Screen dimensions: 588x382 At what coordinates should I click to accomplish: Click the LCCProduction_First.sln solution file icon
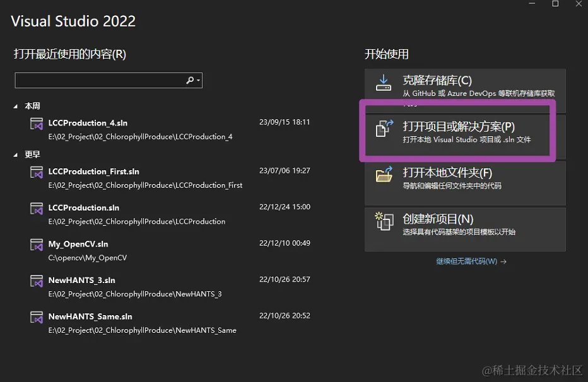click(37, 172)
